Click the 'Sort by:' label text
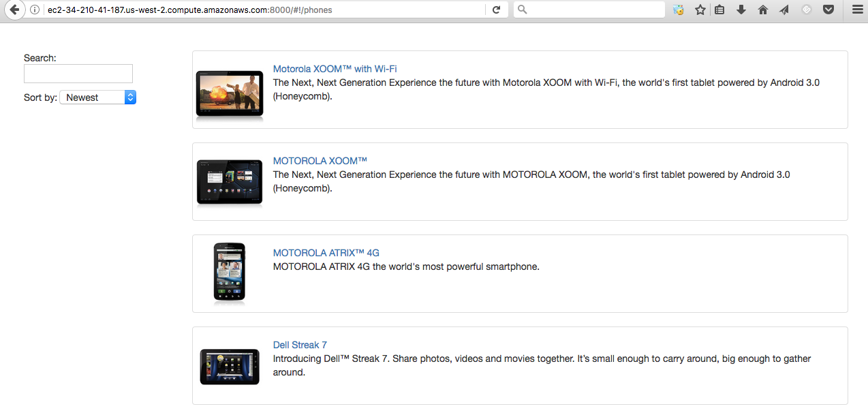Viewport: 868px width, 411px height. (x=41, y=97)
